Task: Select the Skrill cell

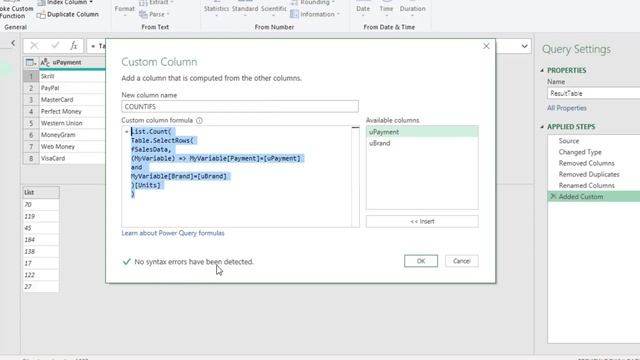Action: (72, 76)
